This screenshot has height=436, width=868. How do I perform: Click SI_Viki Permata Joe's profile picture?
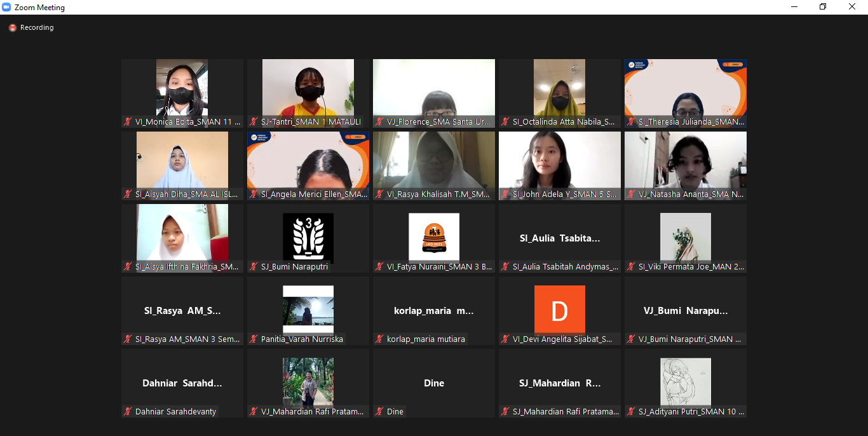point(685,236)
